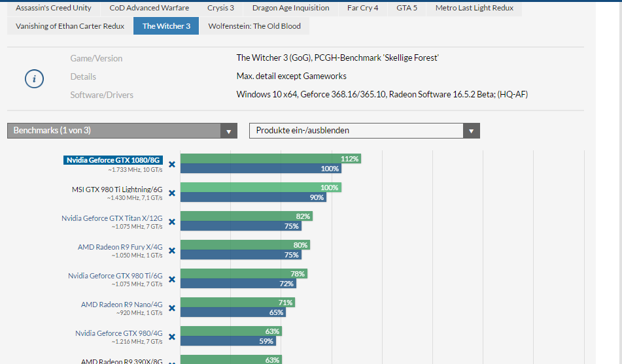This screenshot has width=622, height=364.
Task: Open Produkte ein-/ausblenden dropdown
Action: [x=364, y=131]
